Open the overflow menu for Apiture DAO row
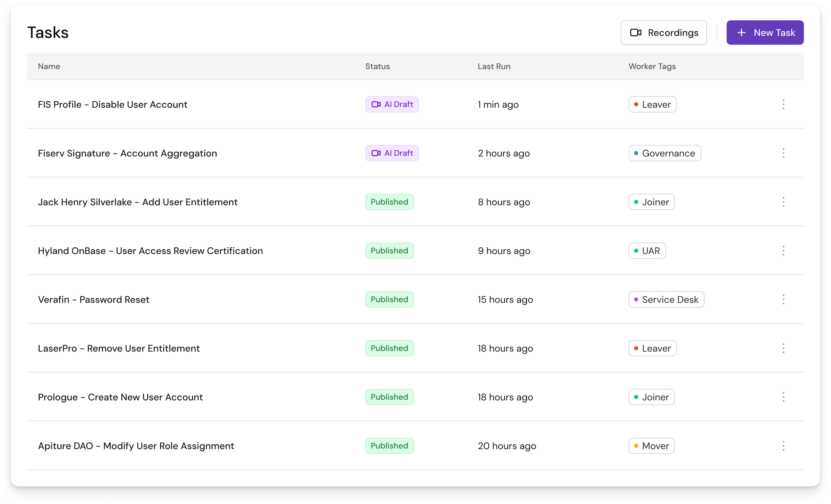 tap(784, 446)
